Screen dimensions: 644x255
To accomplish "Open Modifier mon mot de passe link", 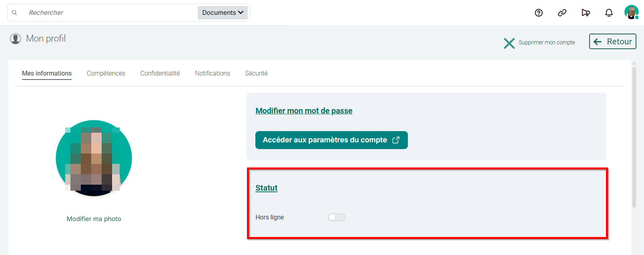I will coord(304,111).
